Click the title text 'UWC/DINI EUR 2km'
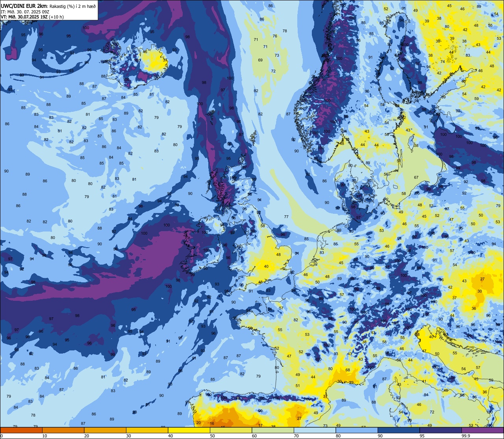 pyautogui.click(x=24, y=6)
